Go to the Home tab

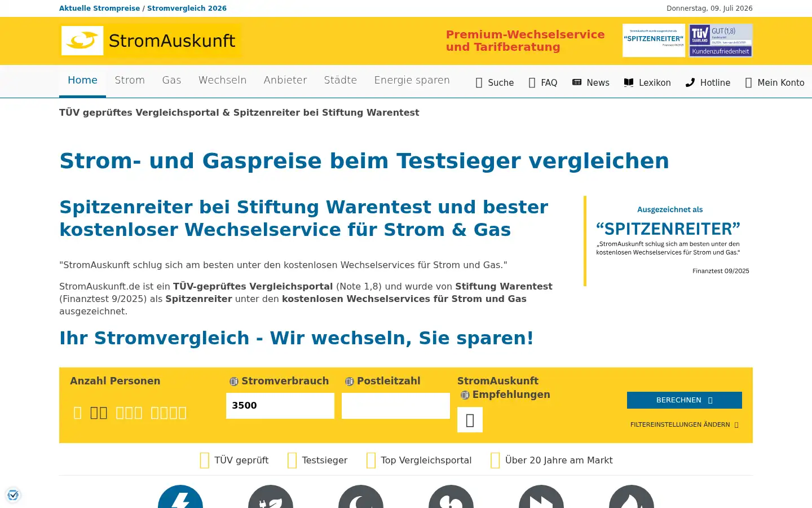coord(82,80)
